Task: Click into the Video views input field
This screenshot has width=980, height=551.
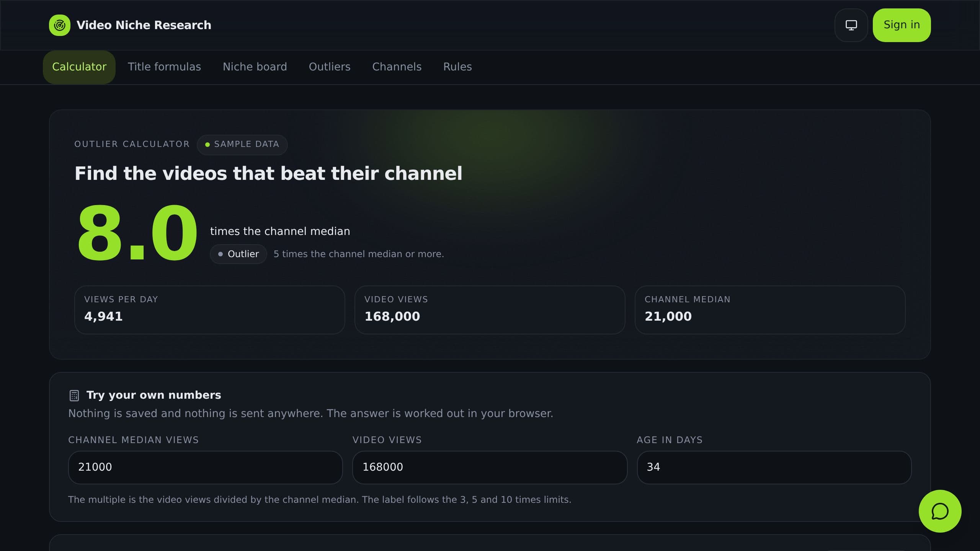Action: tap(490, 467)
